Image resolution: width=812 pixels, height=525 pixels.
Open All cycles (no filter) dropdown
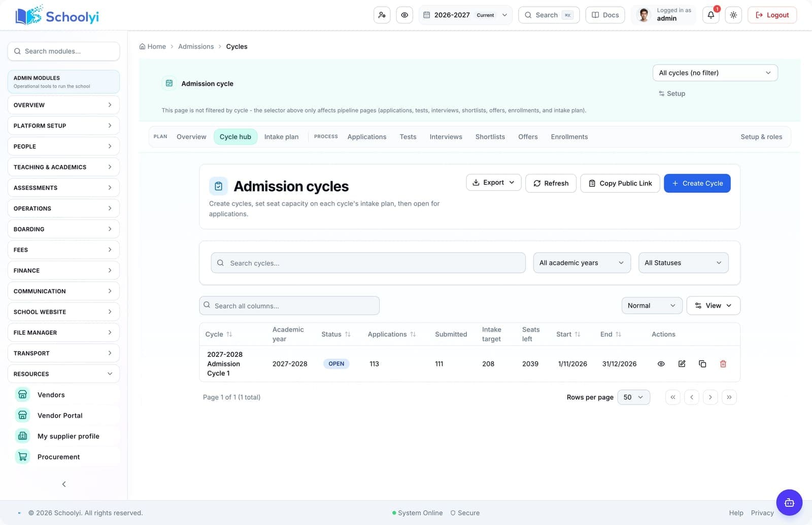[715, 73]
